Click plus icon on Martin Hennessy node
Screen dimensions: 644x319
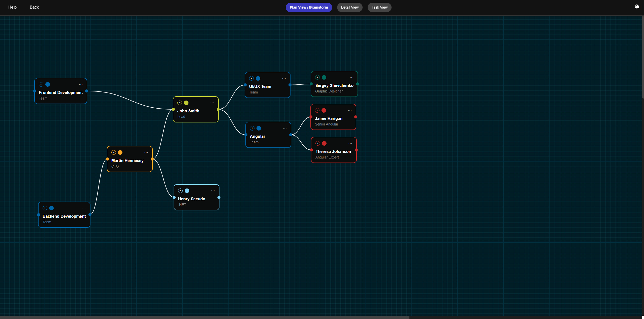tap(114, 152)
